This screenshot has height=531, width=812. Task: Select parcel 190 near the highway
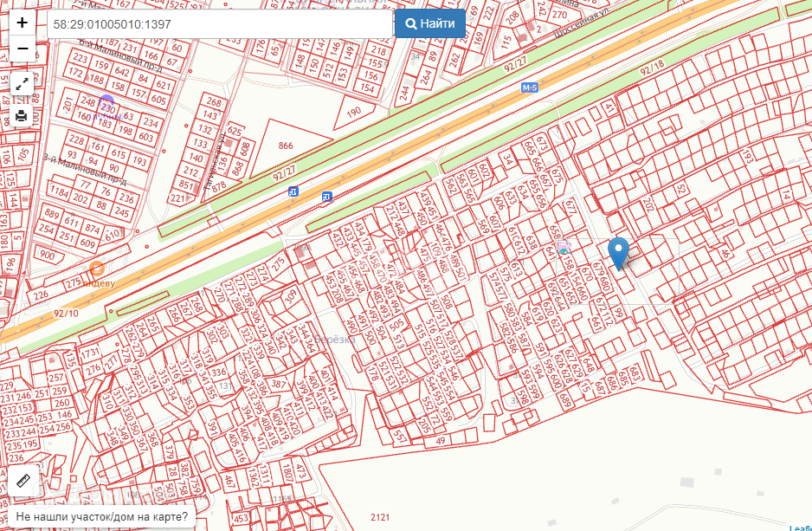click(x=354, y=113)
